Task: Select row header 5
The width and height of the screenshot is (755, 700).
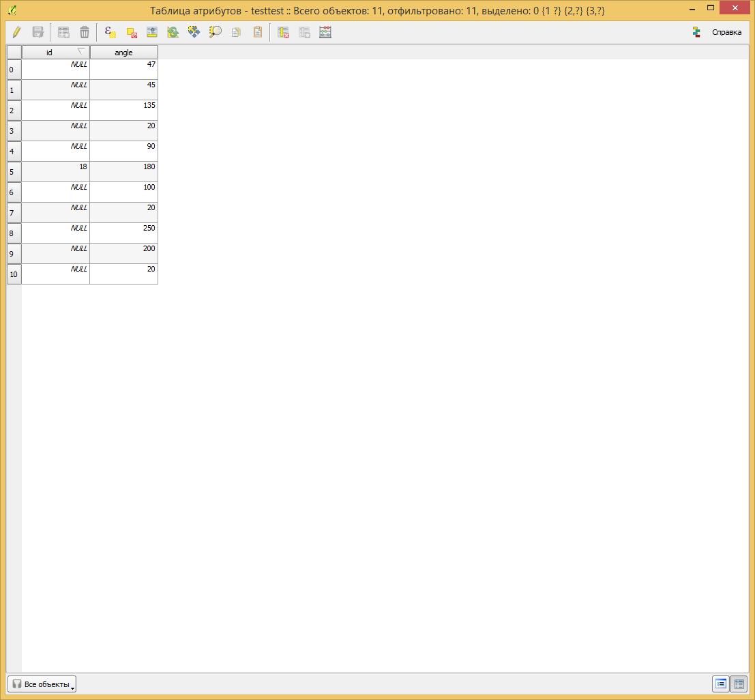Action: pos(14,172)
